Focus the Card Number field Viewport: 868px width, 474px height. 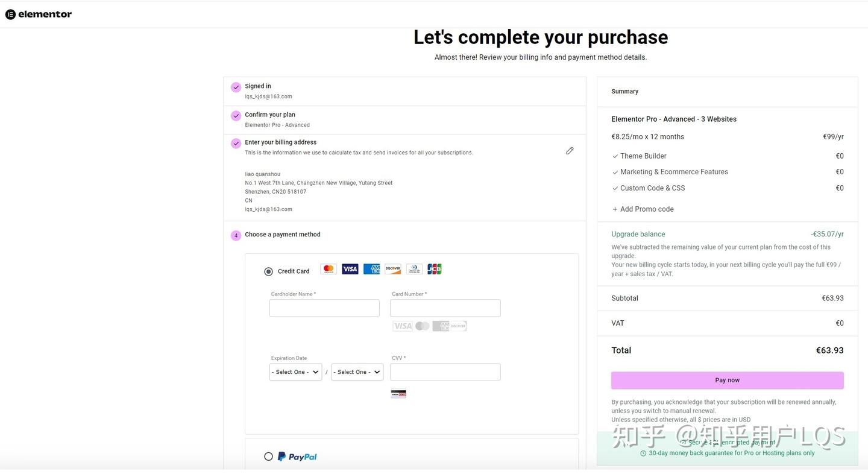[445, 308]
